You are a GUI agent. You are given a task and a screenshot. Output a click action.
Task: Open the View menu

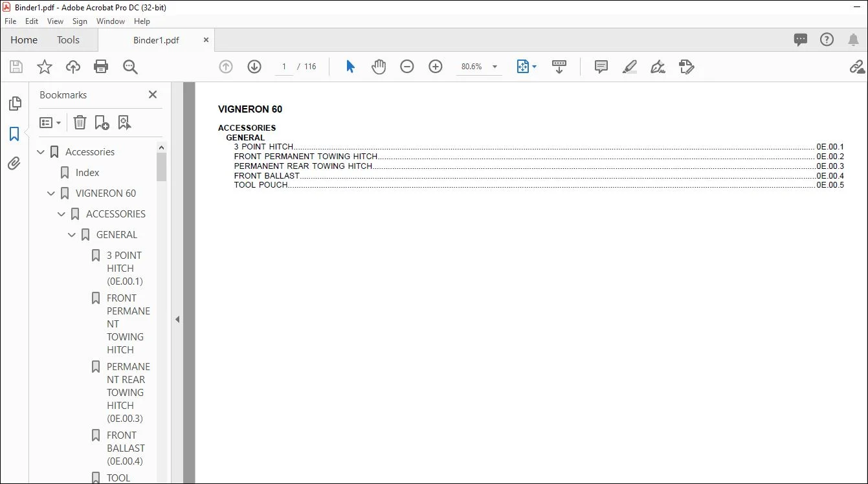coord(55,21)
